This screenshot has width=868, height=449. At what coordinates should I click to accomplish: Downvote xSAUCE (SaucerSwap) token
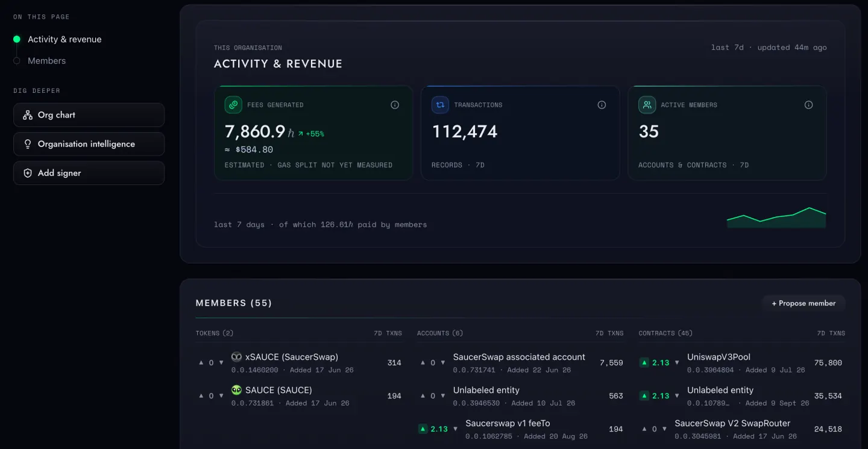pyautogui.click(x=221, y=363)
